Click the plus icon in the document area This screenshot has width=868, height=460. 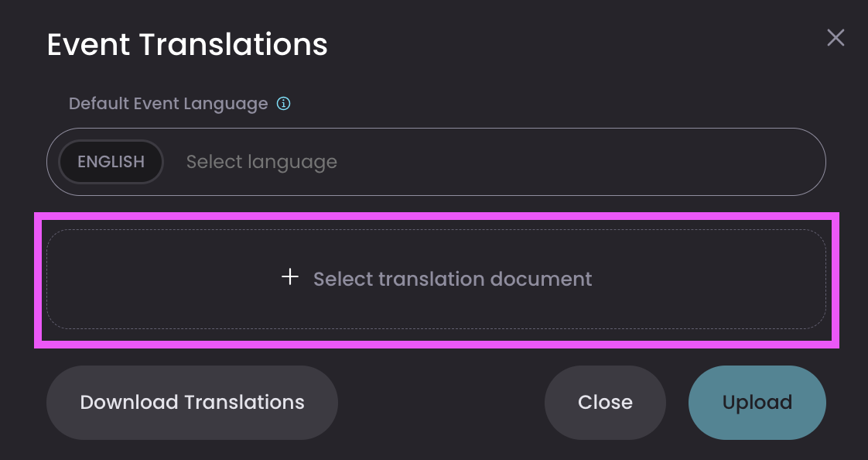click(x=290, y=277)
